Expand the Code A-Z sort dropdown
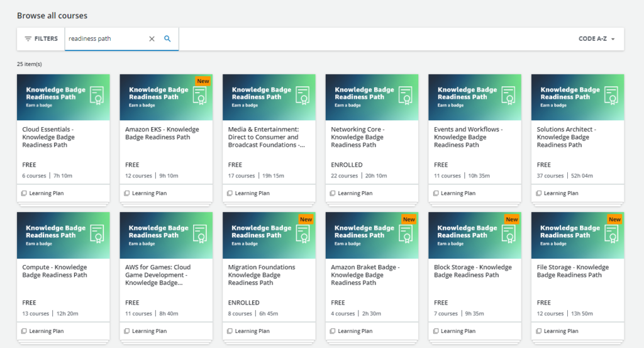644x348 pixels. pyautogui.click(x=596, y=39)
